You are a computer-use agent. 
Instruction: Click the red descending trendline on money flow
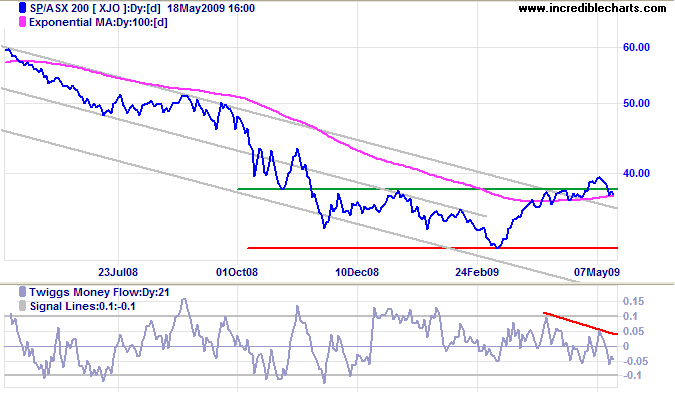coord(580,324)
